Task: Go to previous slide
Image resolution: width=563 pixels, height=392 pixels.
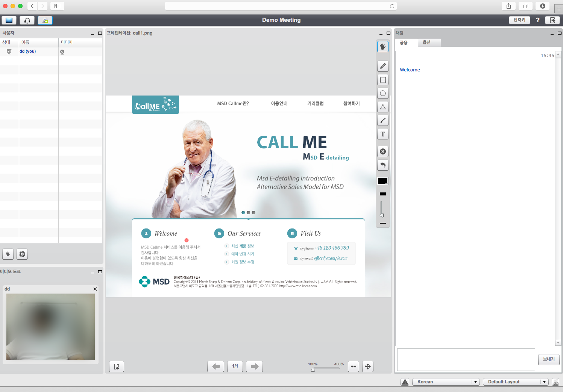Action: click(215, 366)
